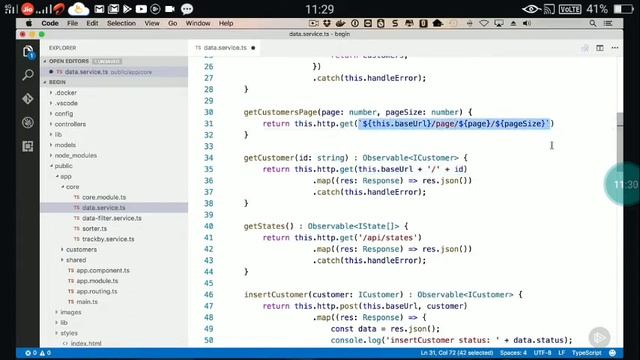Expand the .docker folder
The width and height of the screenshot is (640, 360).
[66, 93]
